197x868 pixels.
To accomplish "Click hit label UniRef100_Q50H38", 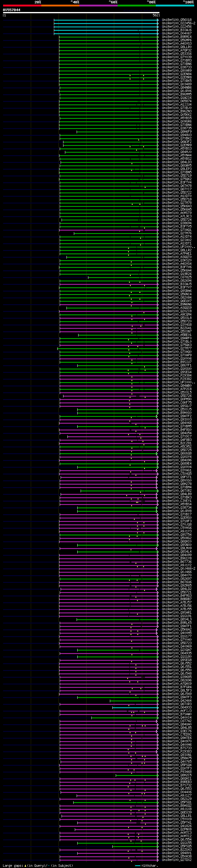I will pyautogui.click(x=177, y=856).
